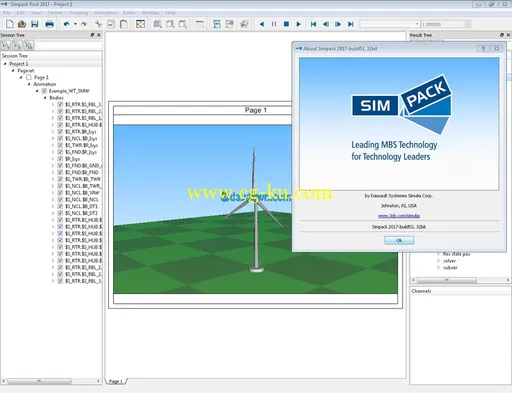The image size is (512, 393).
Task: Click the fit-view icon with orange corners
Action: (140, 24)
